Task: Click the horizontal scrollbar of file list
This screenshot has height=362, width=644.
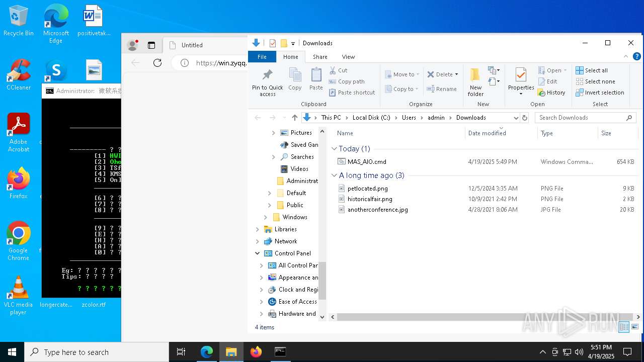Action: [485, 317]
